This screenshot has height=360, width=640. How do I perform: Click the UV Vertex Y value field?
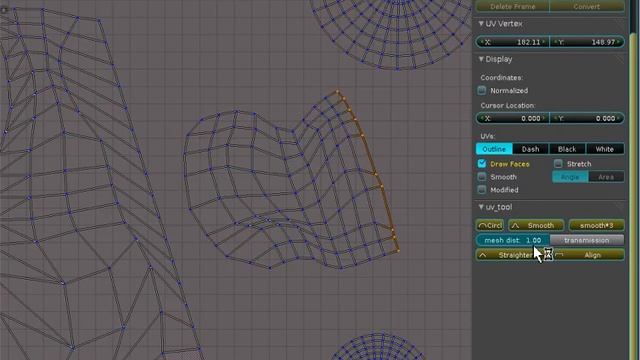point(587,42)
